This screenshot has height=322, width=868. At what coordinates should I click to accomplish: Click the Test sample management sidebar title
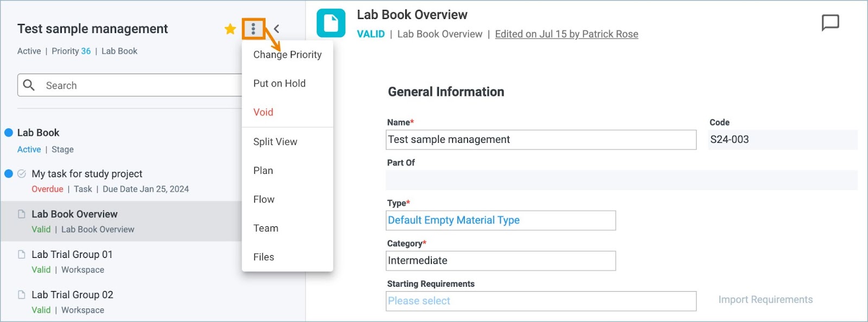tap(93, 29)
